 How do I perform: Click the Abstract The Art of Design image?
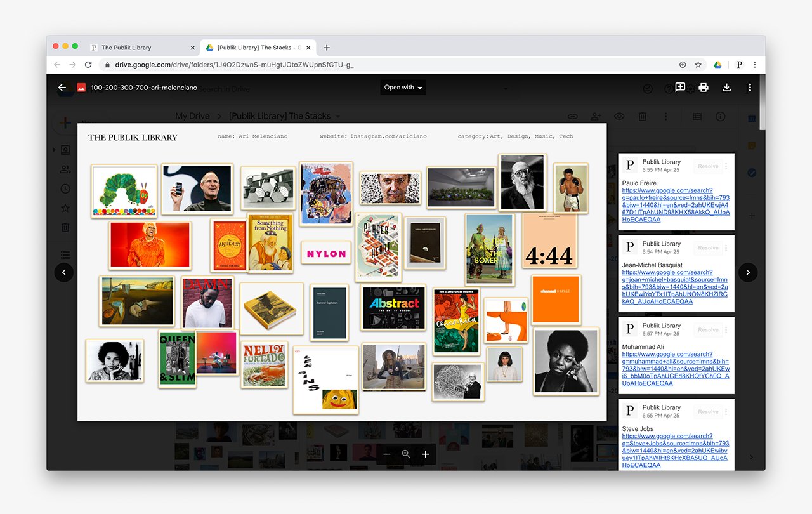tap(394, 308)
